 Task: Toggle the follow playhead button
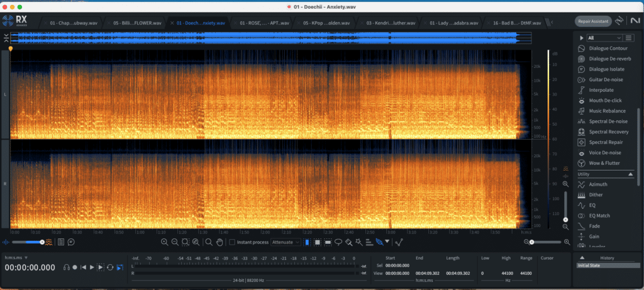[119, 267]
